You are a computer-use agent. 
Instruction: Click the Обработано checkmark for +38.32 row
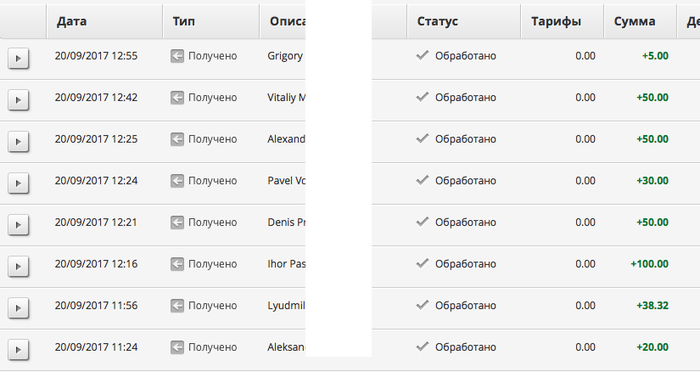422,305
